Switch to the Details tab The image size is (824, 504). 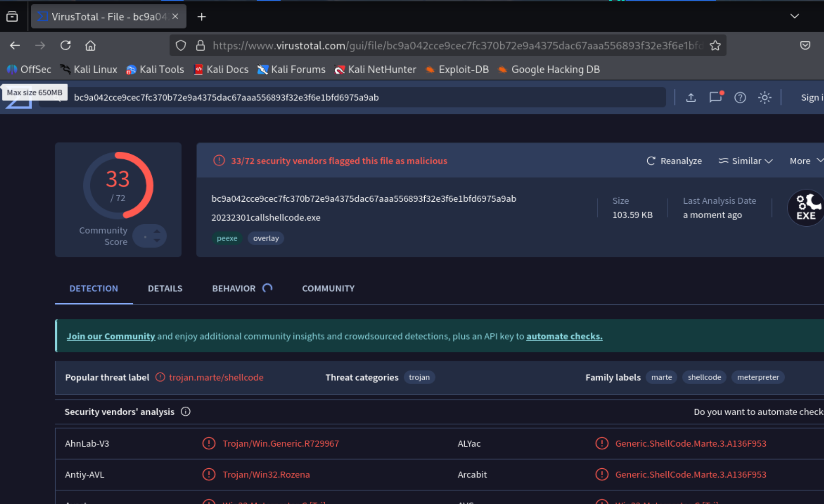tap(165, 288)
